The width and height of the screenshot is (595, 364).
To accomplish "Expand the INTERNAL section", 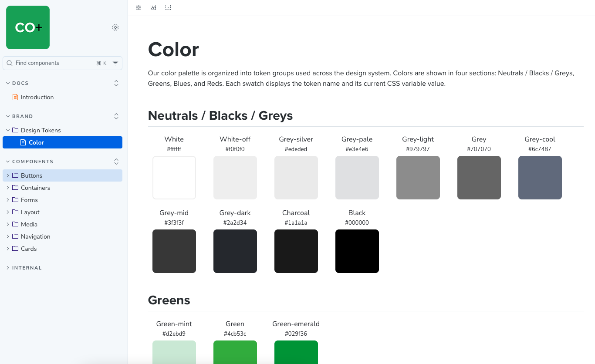I will (24, 268).
